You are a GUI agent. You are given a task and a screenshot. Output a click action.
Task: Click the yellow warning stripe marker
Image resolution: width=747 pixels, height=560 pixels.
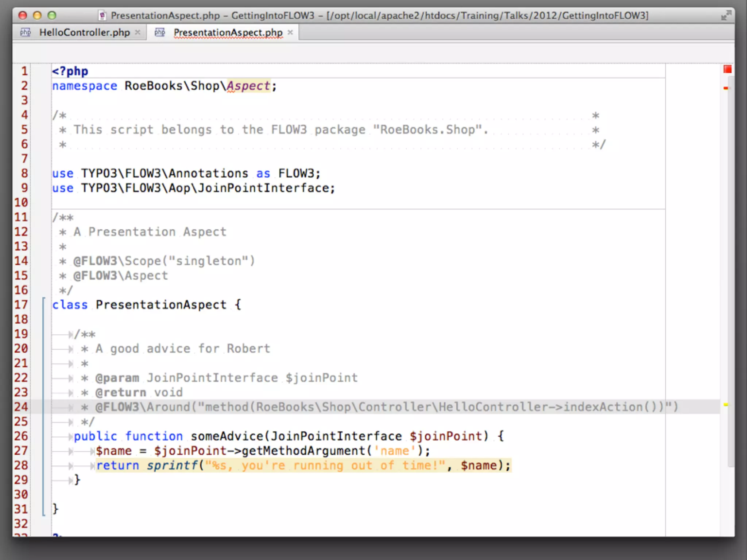(x=726, y=405)
